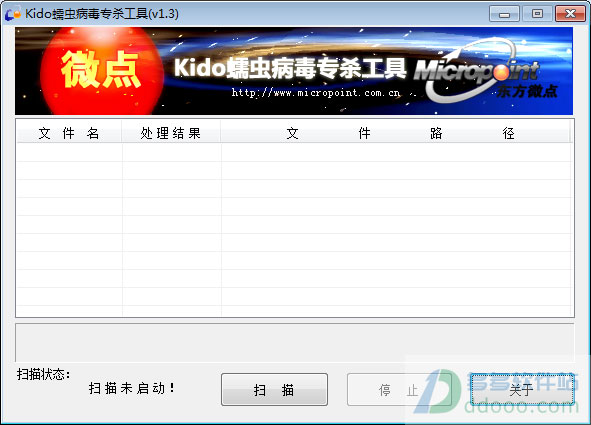Click the 处理结果 column header
The width and height of the screenshot is (591, 425).
click(171, 133)
